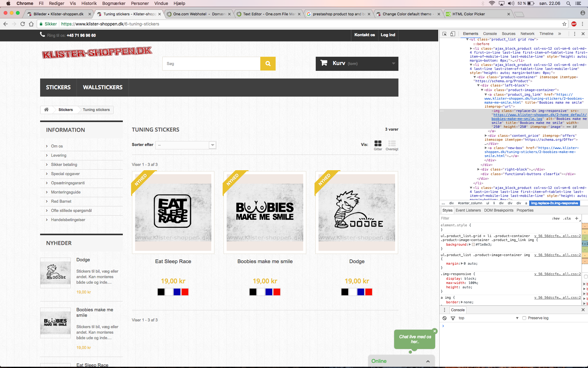
Task: Open the Bogmærker menu in menu bar
Action: [x=114, y=3]
